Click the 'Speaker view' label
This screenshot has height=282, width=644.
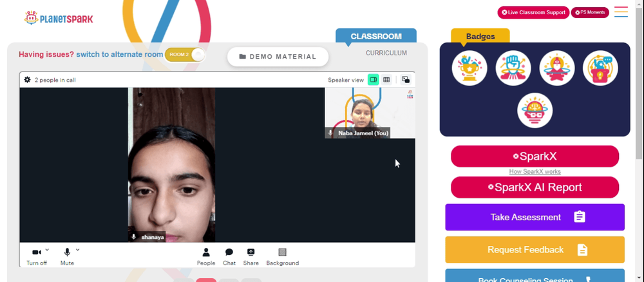click(346, 80)
